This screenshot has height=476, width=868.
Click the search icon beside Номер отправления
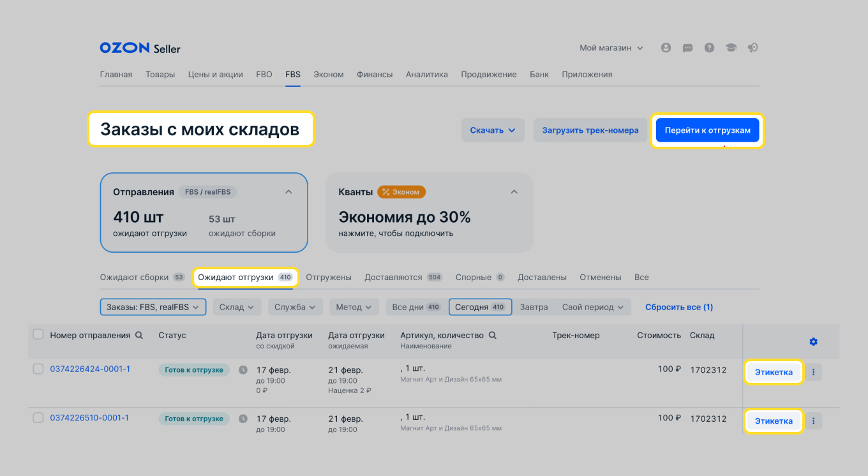click(x=140, y=334)
